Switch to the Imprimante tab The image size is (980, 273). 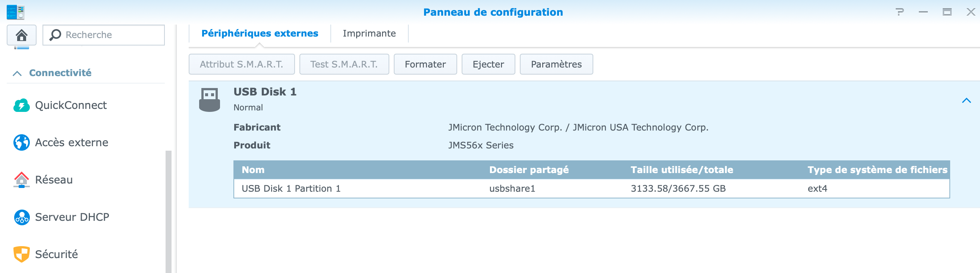(x=369, y=34)
